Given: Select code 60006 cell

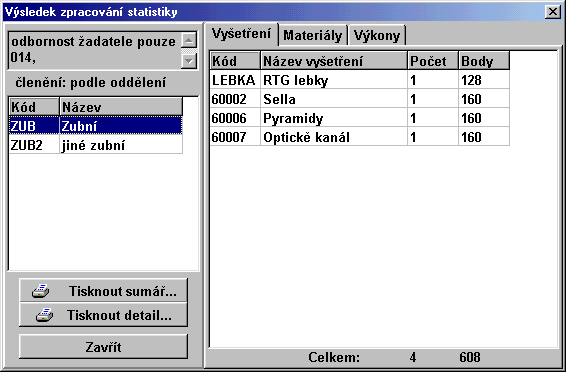Looking at the screenshot, I should point(235,118).
